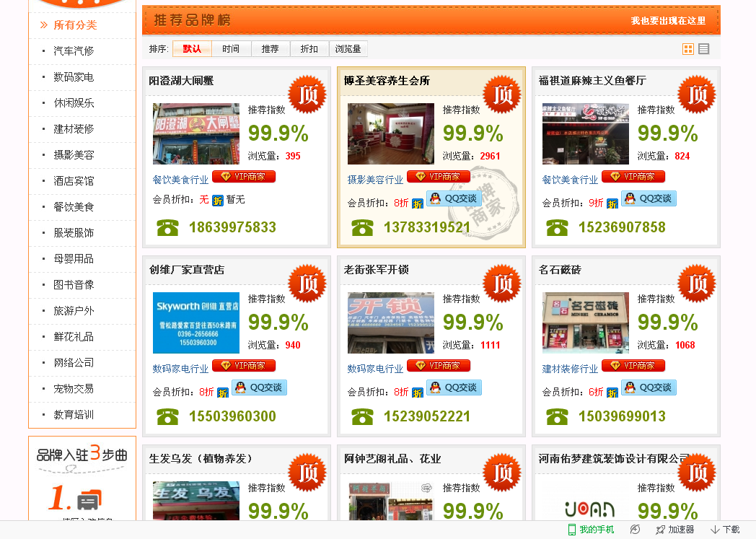Switch to grid view icon
This screenshot has height=539, width=756.
[x=688, y=48]
